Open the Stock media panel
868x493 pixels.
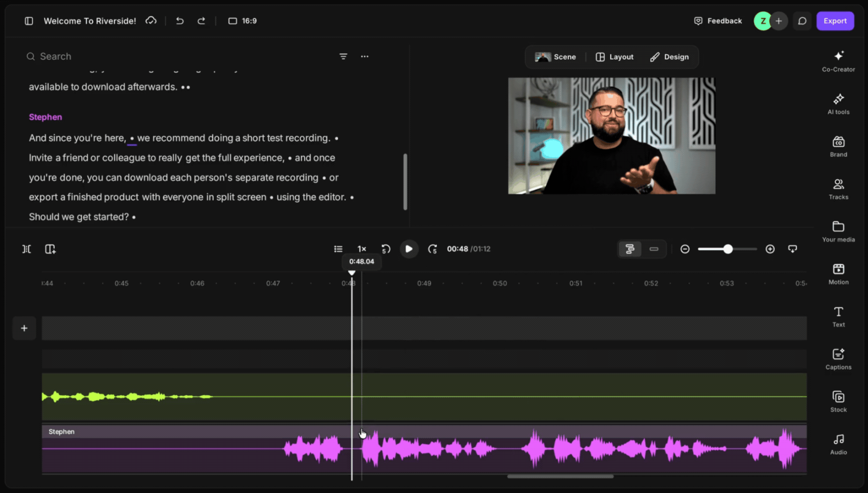coord(838,402)
